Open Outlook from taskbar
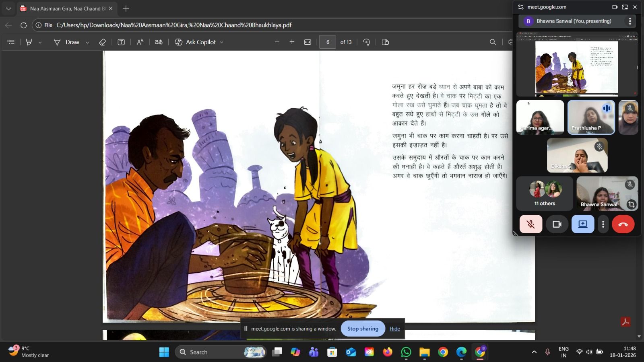 [351, 352]
